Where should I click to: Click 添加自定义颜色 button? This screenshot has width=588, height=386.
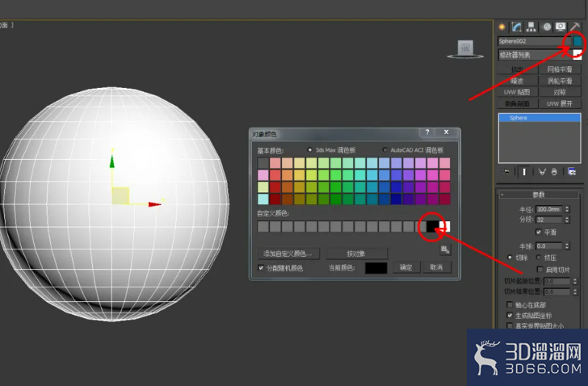pos(288,254)
